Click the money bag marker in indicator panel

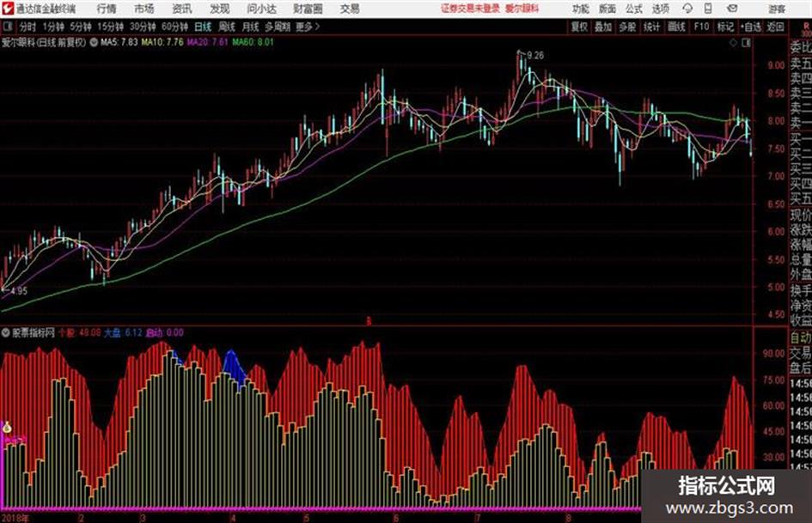(x=7, y=428)
